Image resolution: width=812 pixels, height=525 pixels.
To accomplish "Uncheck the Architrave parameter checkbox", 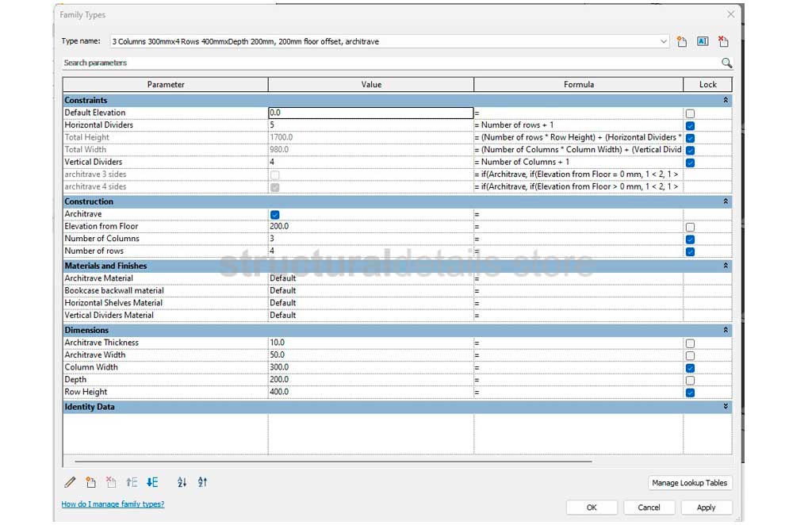I will 274,214.
